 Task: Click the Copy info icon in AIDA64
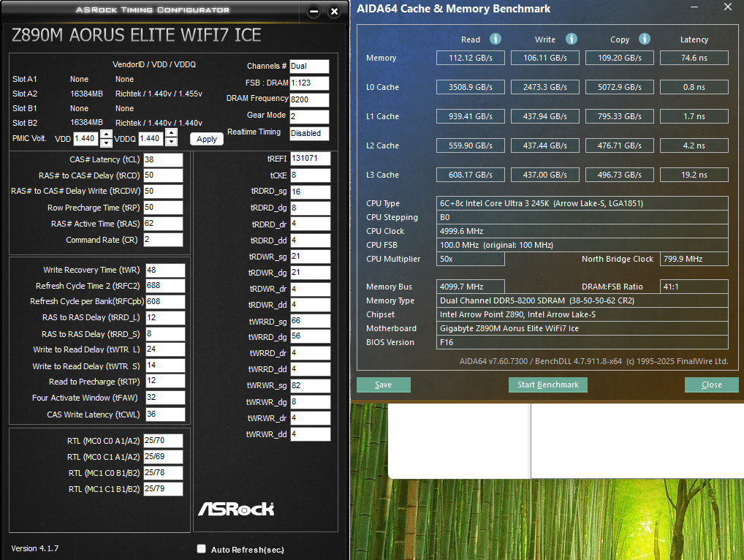(645, 39)
